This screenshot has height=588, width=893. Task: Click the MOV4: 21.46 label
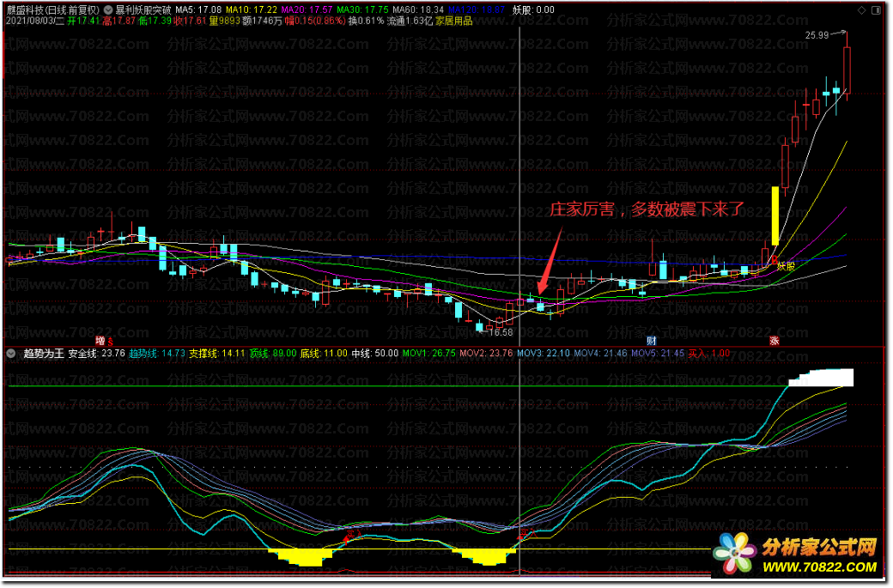coord(601,354)
